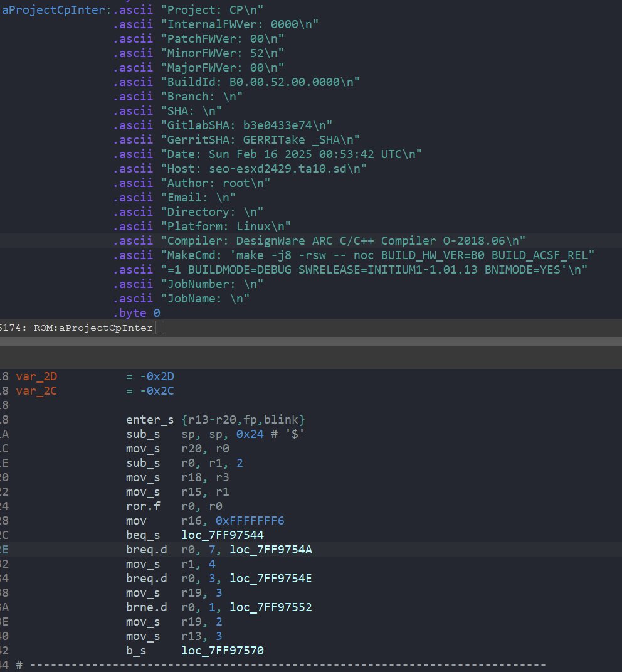Click the "mov_s r13, 3" operands
622x672 pixels.
click(202, 636)
